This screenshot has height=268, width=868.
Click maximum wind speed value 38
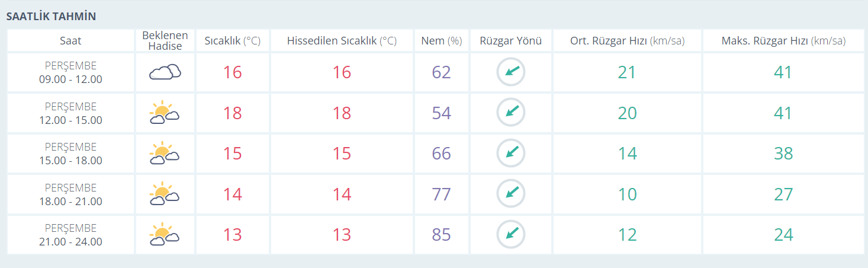coord(783,154)
